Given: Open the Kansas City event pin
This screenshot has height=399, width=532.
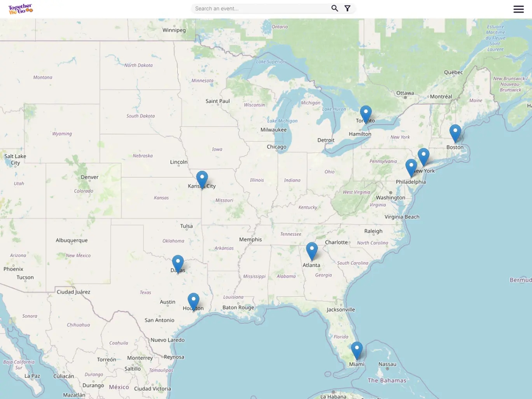Looking at the screenshot, I should click(202, 179).
